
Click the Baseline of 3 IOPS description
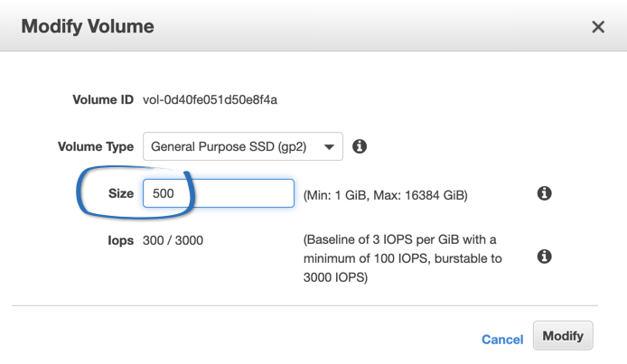402,258
